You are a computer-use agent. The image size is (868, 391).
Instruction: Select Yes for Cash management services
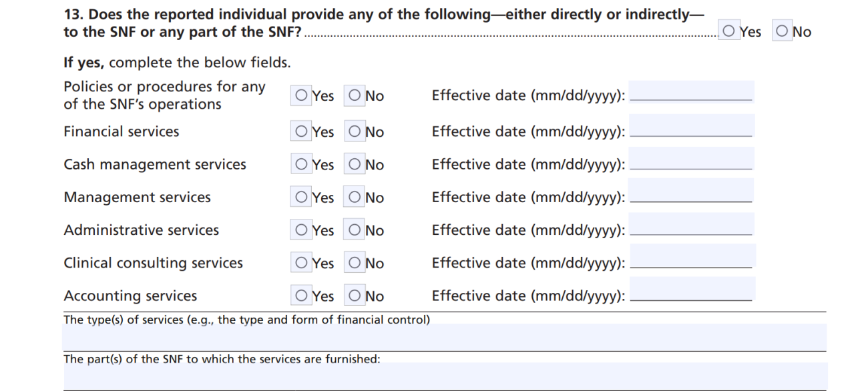[301, 163]
